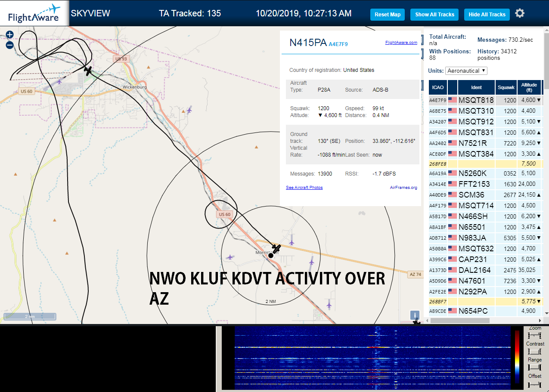Select MSQT831 row in aircraft list
The image size is (549, 392).
485,133
